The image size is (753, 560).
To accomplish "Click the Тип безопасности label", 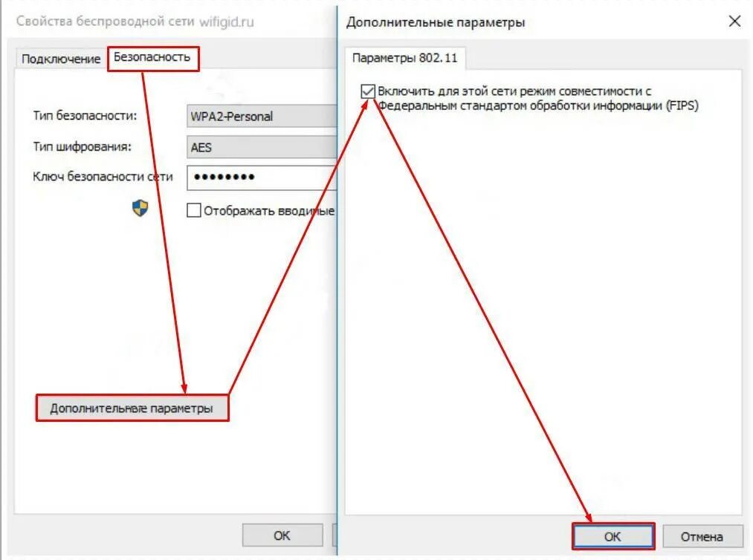I will point(85,116).
